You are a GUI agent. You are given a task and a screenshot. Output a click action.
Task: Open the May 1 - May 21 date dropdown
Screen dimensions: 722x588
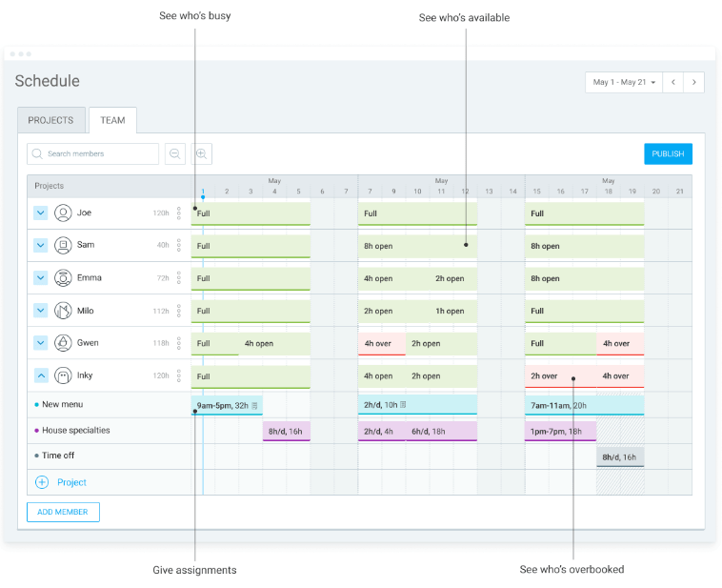pos(623,82)
